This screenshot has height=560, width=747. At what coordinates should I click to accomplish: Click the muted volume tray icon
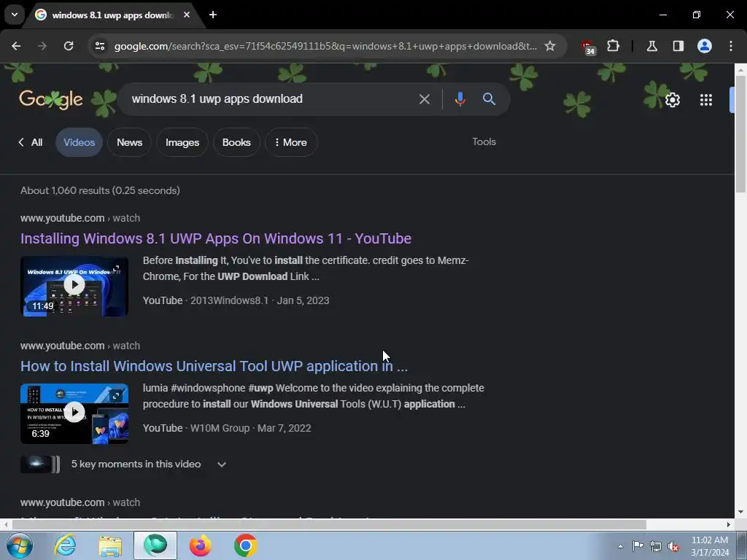[673, 546]
